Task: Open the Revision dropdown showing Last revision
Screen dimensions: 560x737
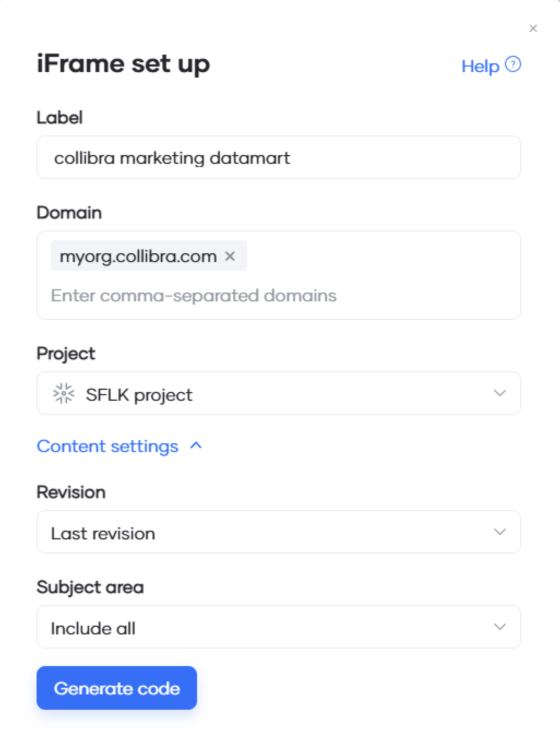Action: click(x=279, y=531)
